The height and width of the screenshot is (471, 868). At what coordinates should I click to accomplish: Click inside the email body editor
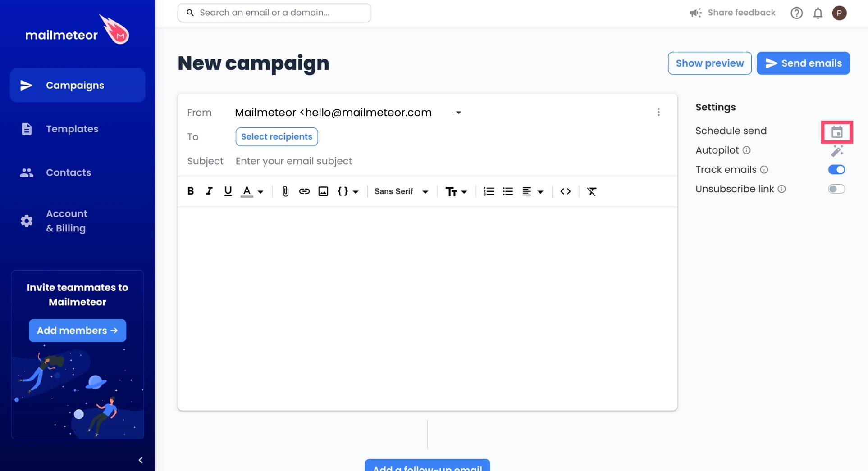click(427, 308)
